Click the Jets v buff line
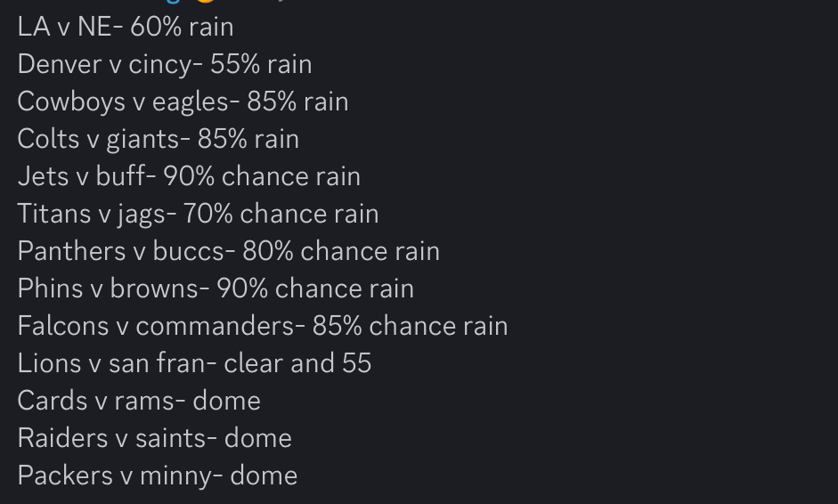 coord(189,176)
